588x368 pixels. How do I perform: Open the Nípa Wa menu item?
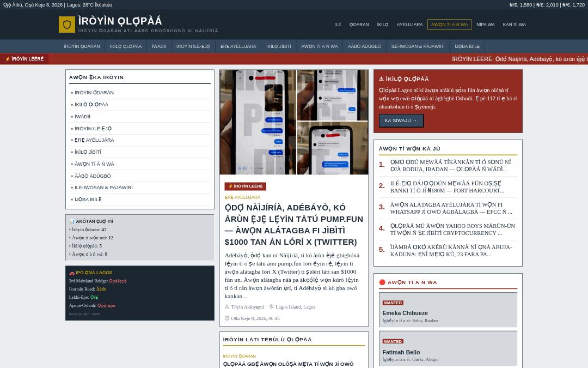pos(486,25)
